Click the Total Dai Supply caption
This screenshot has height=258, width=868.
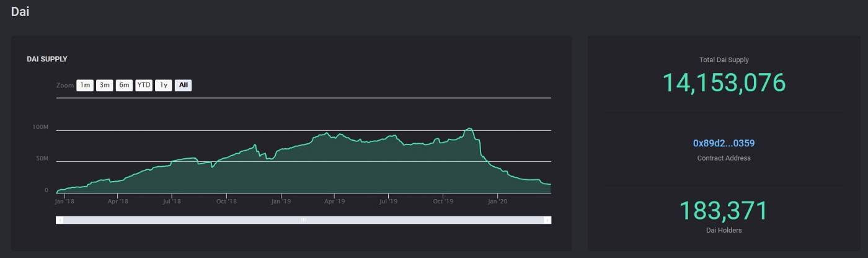[x=724, y=60]
